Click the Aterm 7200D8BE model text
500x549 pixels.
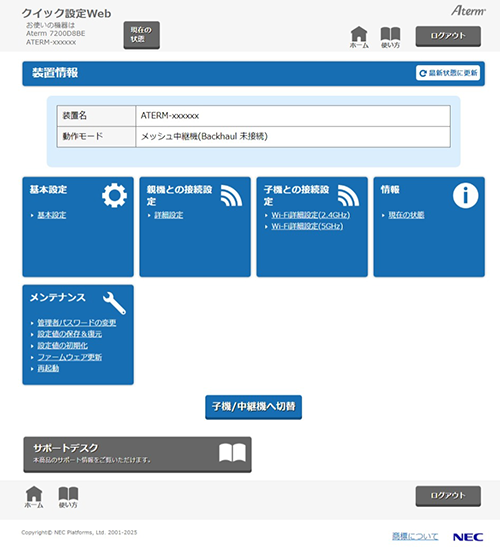point(55,33)
